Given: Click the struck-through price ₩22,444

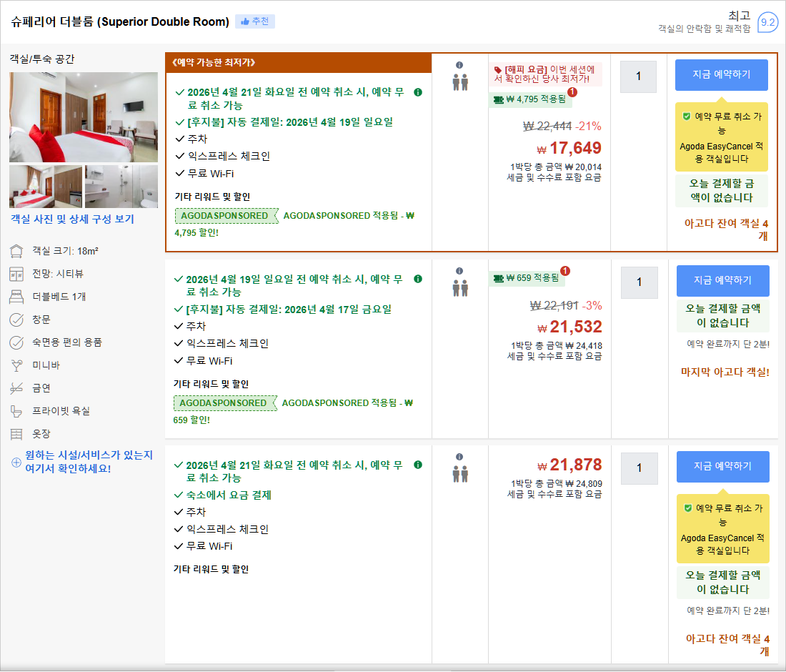Looking at the screenshot, I should point(547,127).
